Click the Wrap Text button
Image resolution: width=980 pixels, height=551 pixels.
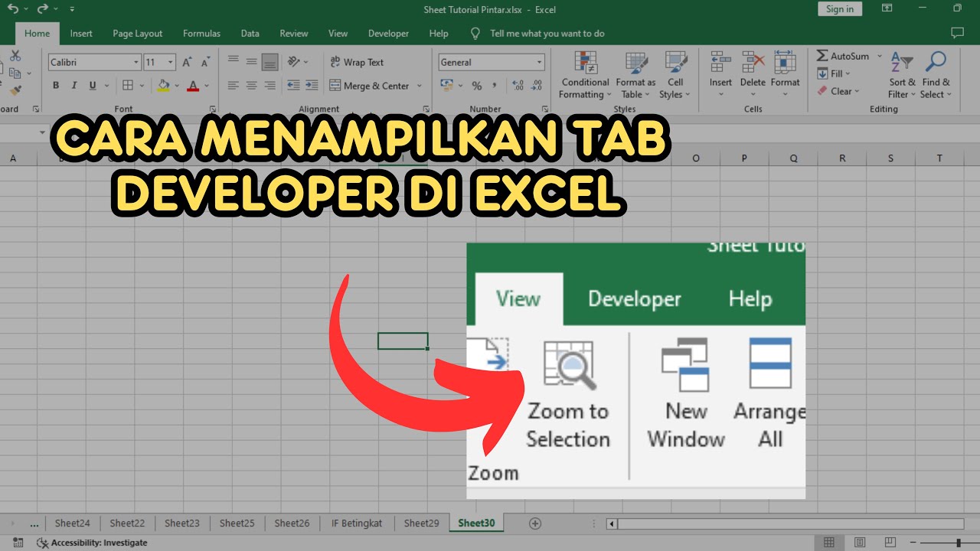coord(357,62)
